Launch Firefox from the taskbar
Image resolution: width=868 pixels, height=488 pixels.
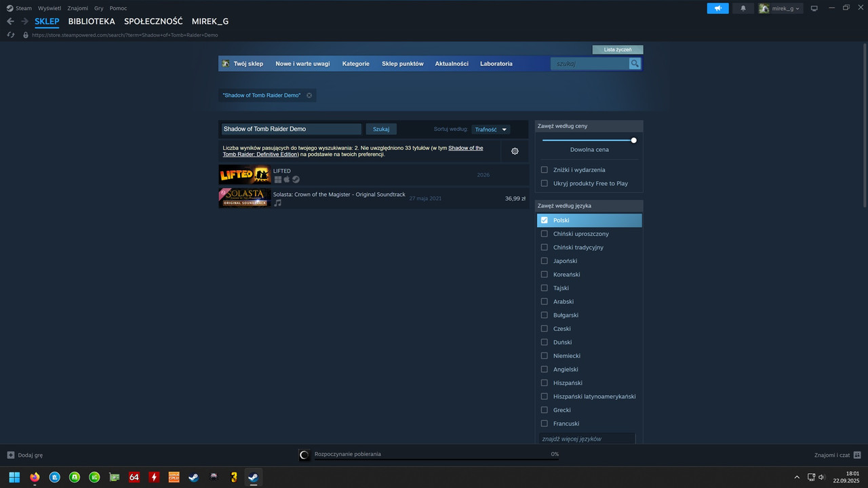35,477
